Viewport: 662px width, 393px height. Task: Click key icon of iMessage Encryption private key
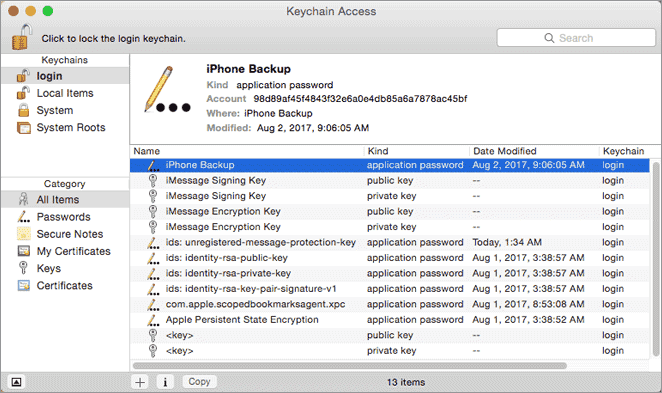[x=153, y=227]
